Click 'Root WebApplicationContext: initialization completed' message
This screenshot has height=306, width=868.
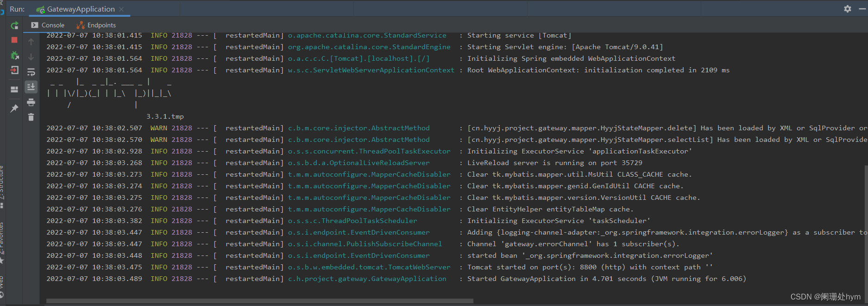coord(598,70)
